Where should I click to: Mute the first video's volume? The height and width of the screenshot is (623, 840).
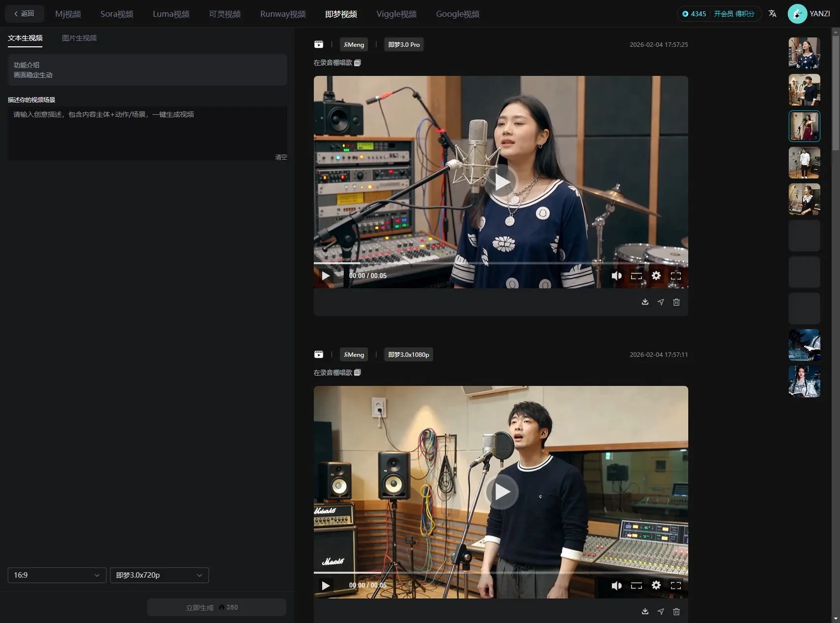(616, 276)
